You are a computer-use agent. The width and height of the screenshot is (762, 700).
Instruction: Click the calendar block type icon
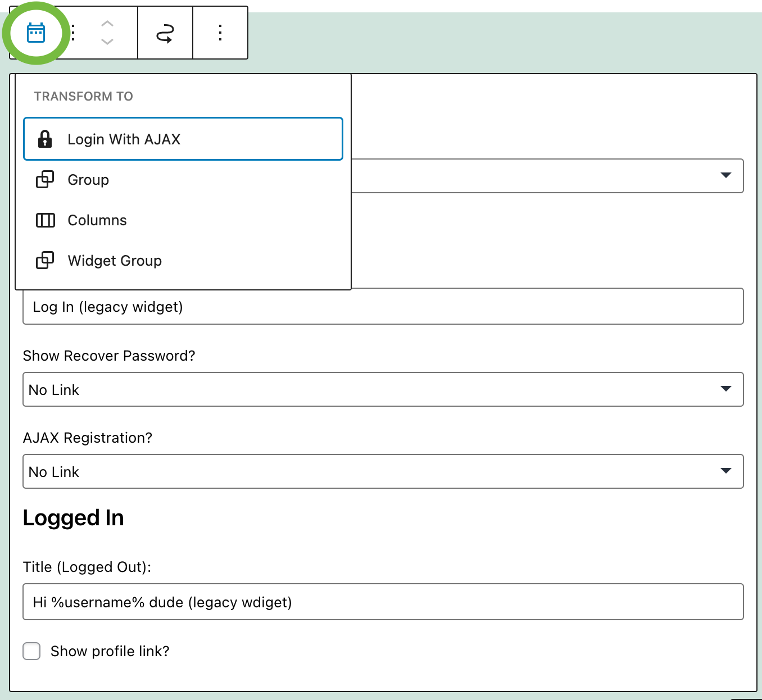coord(36,33)
